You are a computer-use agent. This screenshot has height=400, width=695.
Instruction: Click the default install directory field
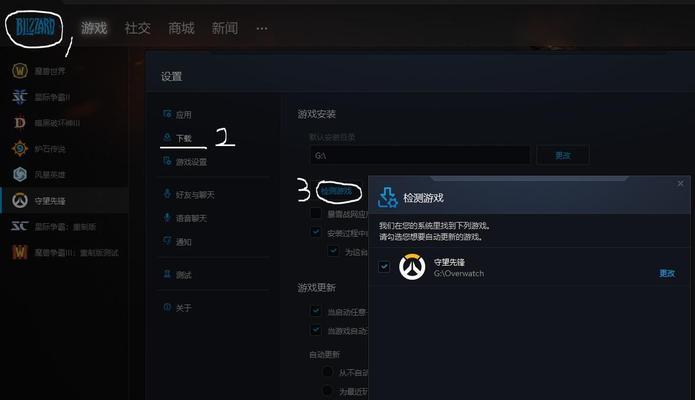pyautogui.click(x=420, y=155)
